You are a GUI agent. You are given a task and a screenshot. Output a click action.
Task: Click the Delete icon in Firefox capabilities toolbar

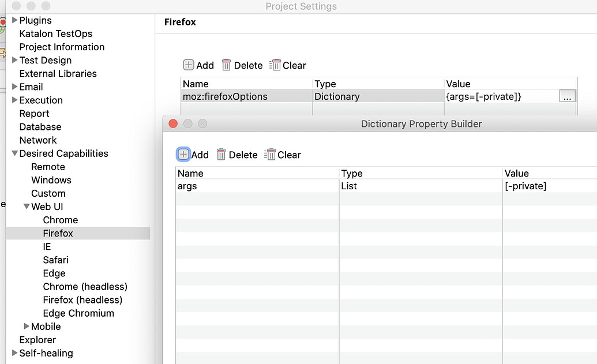click(227, 65)
